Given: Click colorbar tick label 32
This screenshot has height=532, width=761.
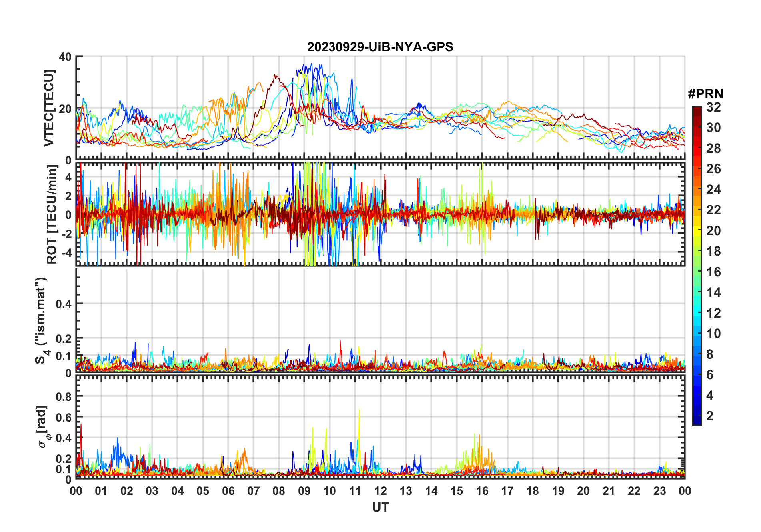Looking at the screenshot, I should (713, 107).
